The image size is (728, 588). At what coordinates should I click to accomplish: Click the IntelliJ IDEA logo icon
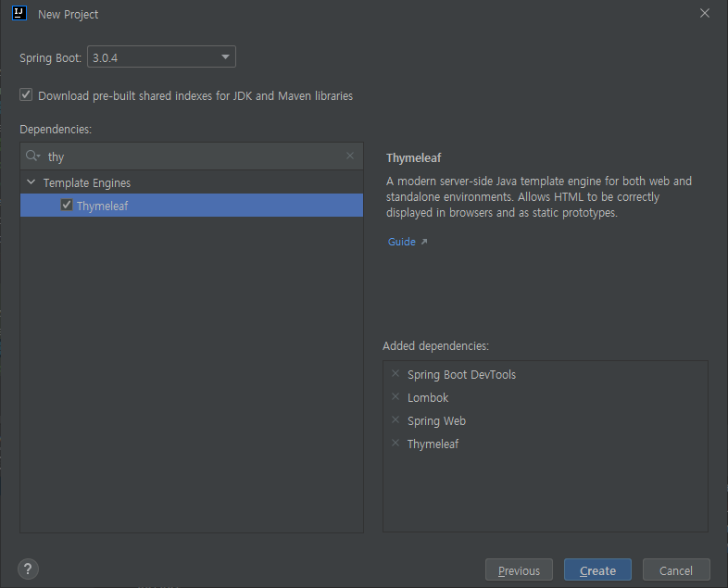click(19, 13)
